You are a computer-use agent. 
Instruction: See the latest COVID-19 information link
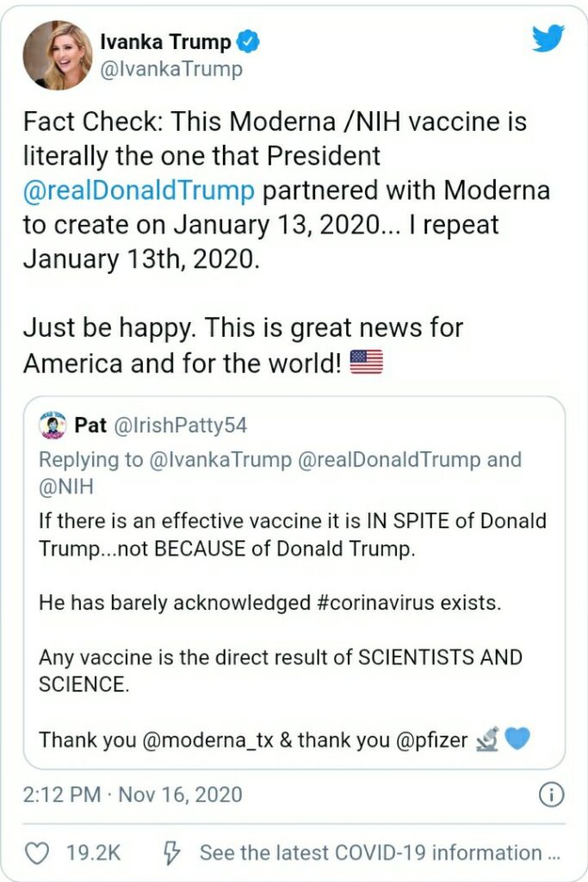(379, 853)
